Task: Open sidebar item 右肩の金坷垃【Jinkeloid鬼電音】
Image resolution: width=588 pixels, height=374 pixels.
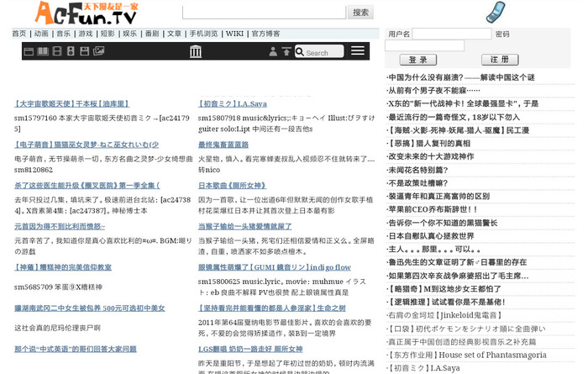Action: (444, 315)
